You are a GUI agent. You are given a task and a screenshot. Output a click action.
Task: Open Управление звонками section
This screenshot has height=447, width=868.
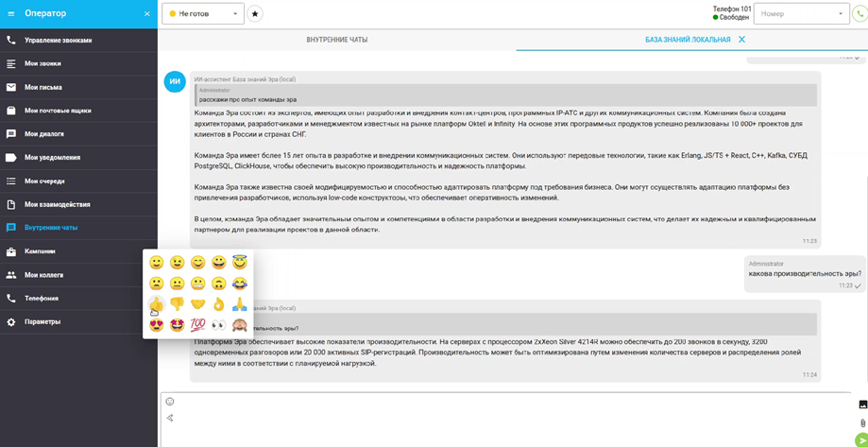78,41
